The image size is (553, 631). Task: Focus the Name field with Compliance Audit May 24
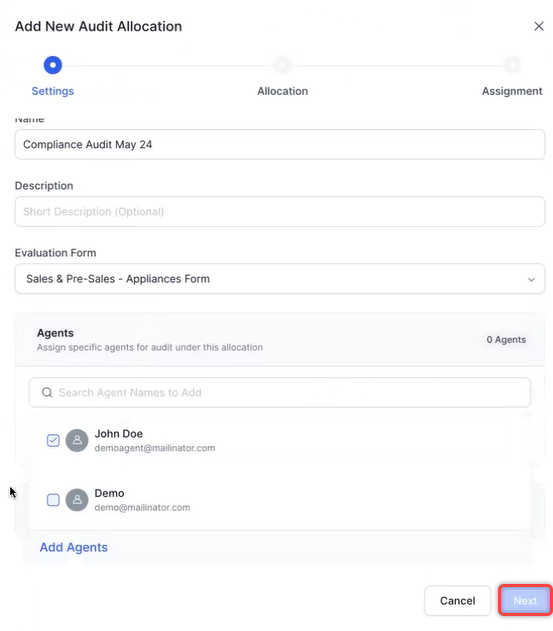coord(280,144)
